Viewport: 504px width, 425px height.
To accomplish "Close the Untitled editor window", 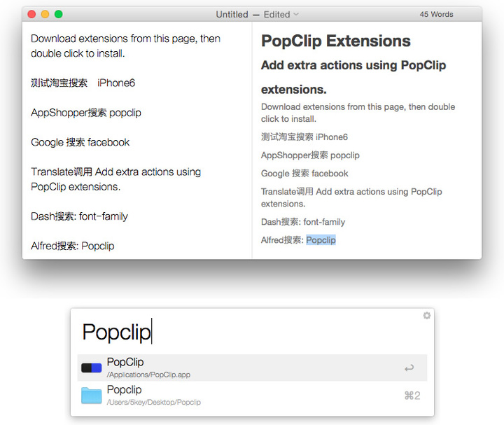I will (32, 14).
